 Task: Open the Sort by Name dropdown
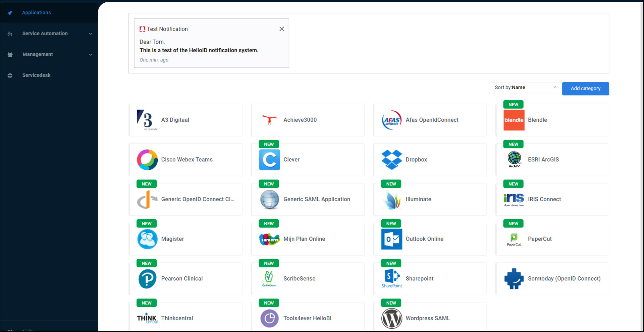click(x=525, y=88)
